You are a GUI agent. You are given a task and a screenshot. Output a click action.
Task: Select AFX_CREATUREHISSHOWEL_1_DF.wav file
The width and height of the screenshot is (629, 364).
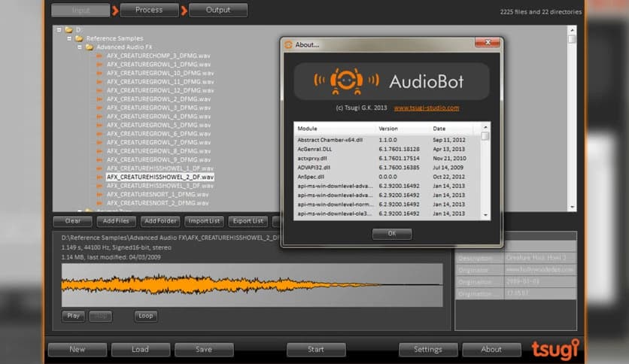pyautogui.click(x=160, y=168)
